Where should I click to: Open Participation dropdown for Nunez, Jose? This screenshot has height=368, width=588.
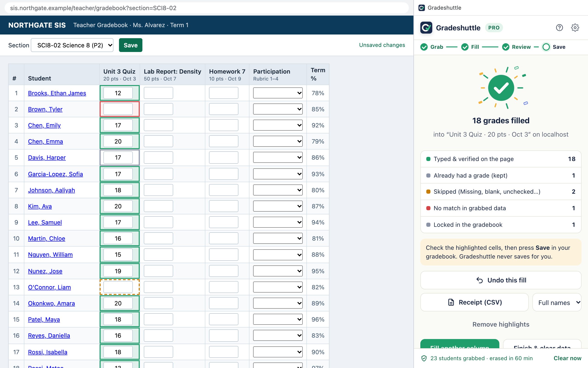click(278, 271)
